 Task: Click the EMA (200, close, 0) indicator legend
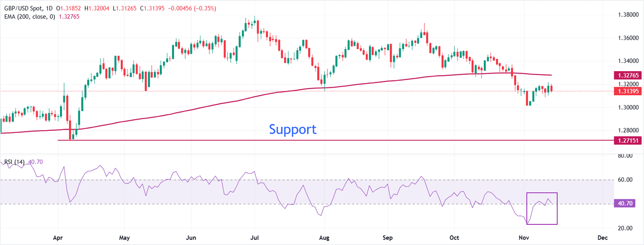29,17
